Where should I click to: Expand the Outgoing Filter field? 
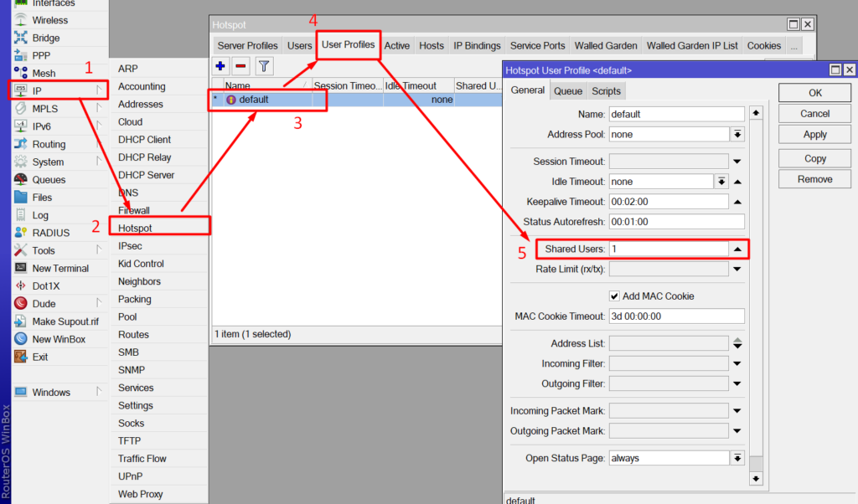(737, 383)
